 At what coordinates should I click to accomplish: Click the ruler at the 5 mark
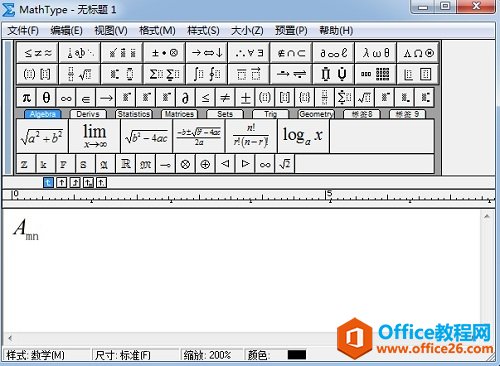point(329,195)
